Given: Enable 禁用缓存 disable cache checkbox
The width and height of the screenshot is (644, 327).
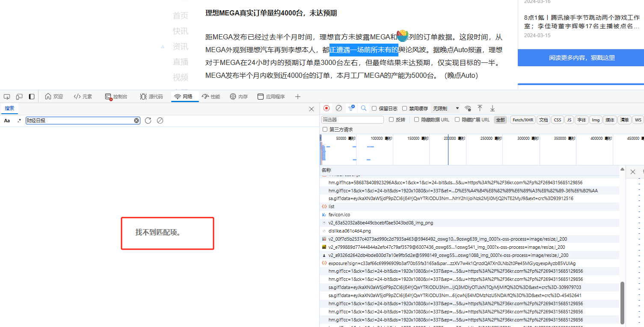Looking at the screenshot, I should point(405,109).
